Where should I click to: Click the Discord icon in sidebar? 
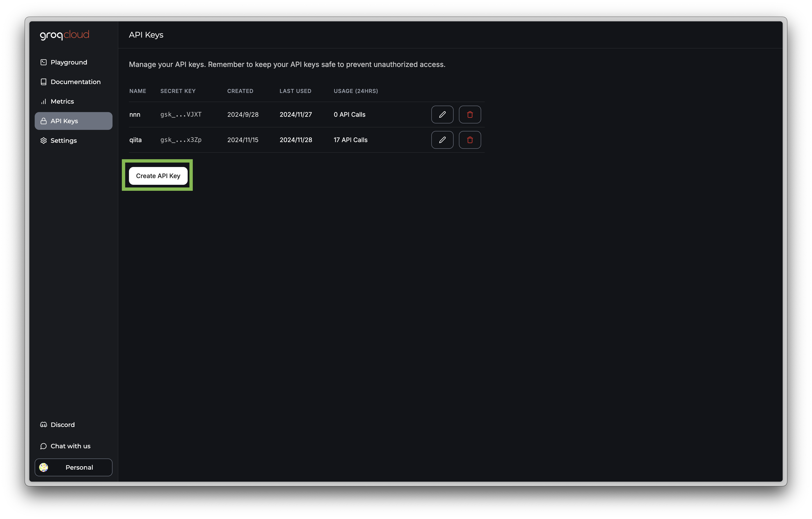click(x=44, y=424)
